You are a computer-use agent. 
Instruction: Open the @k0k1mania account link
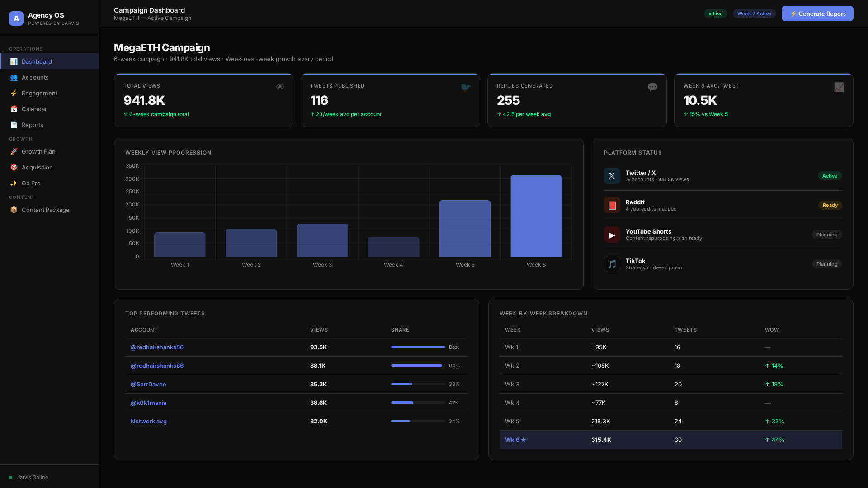click(148, 403)
